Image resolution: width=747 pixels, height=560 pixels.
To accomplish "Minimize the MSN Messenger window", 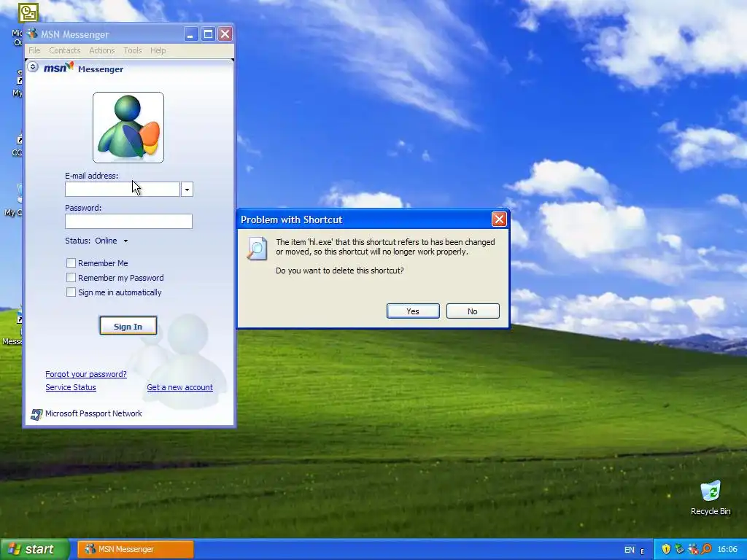I will (x=191, y=34).
